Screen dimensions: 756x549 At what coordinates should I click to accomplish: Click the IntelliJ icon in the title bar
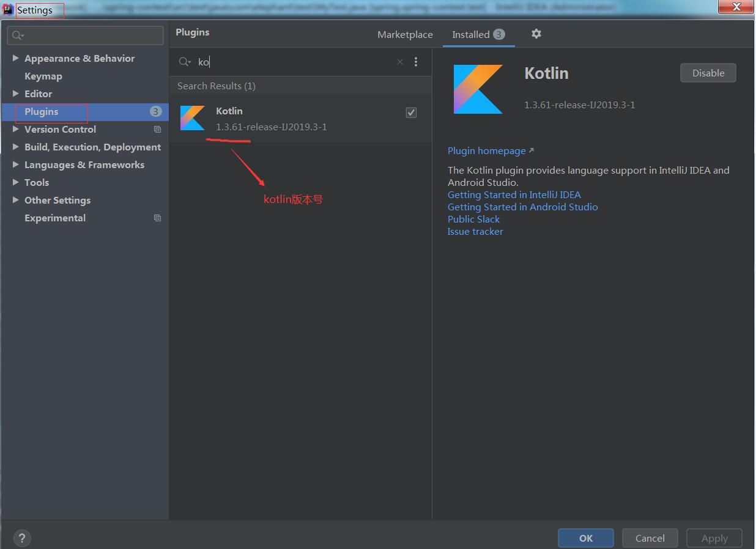(x=8, y=9)
